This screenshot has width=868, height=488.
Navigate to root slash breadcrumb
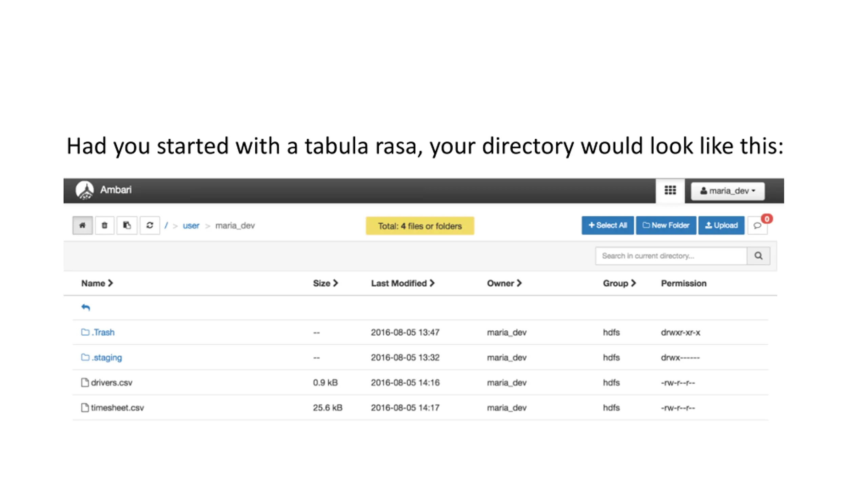tap(166, 225)
